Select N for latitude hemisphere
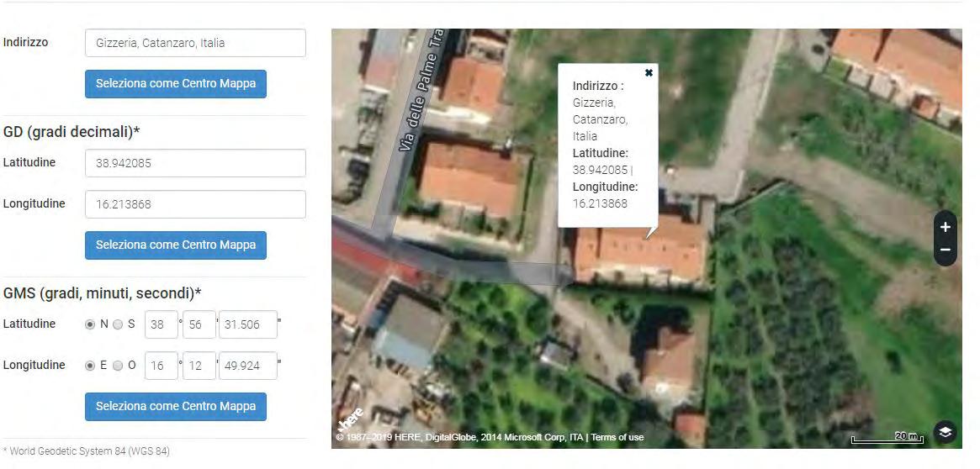The height and width of the screenshot is (469, 980). 90,324
